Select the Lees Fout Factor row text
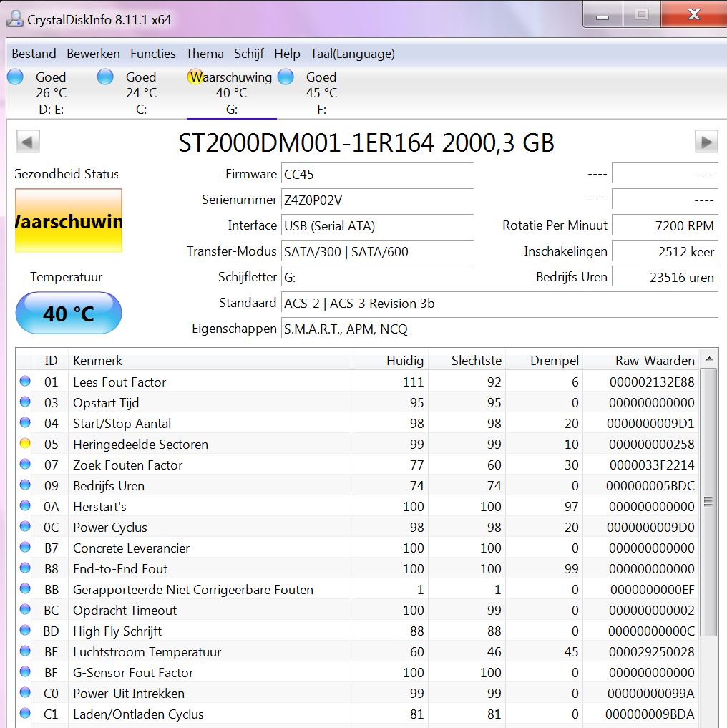 [119, 382]
